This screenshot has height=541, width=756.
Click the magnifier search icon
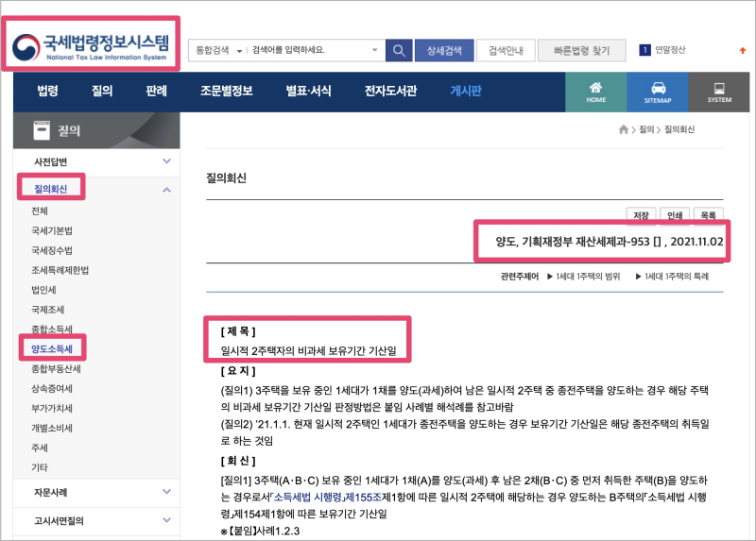pyautogui.click(x=399, y=50)
